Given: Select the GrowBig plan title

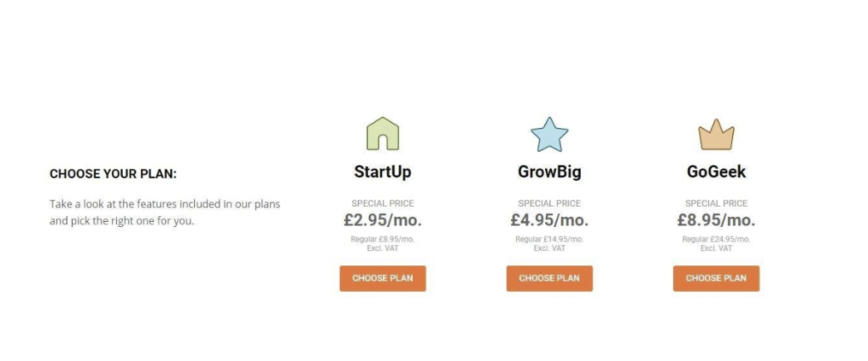Looking at the screenshot, I should 549,172.
